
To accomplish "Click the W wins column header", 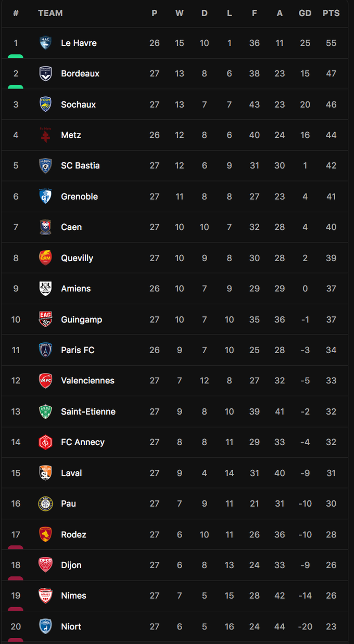I will (179, 13).
